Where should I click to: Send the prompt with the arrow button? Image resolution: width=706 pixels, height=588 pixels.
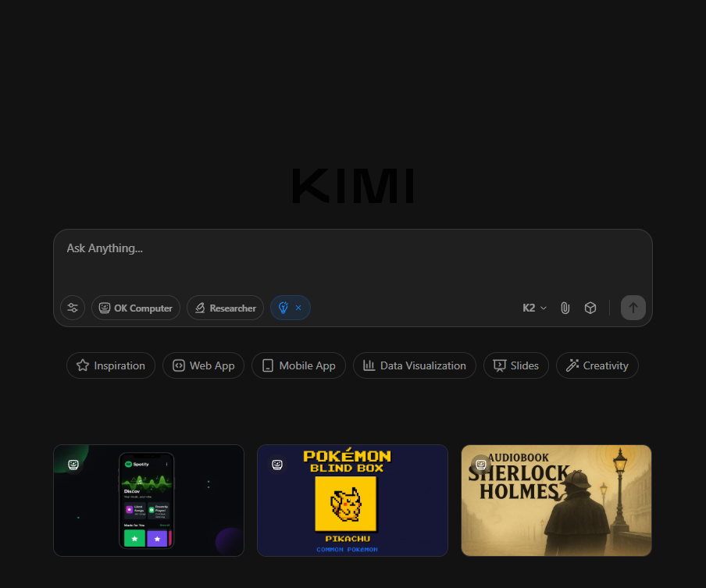[633, 308]
